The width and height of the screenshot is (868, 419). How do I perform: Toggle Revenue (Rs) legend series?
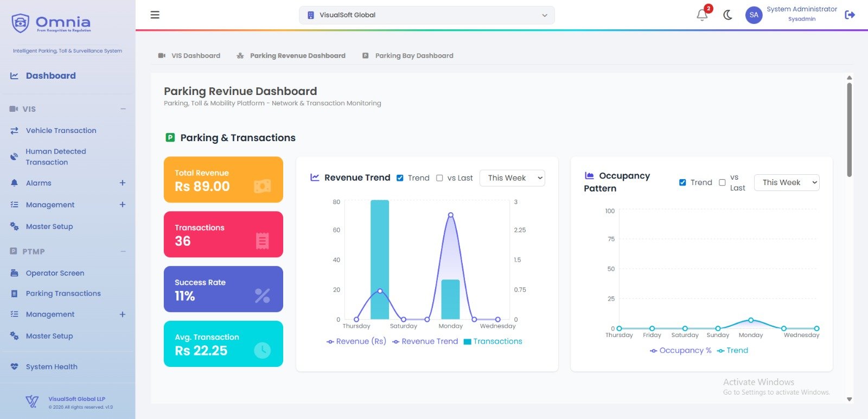pyautogui.click(x=356, y=341)
